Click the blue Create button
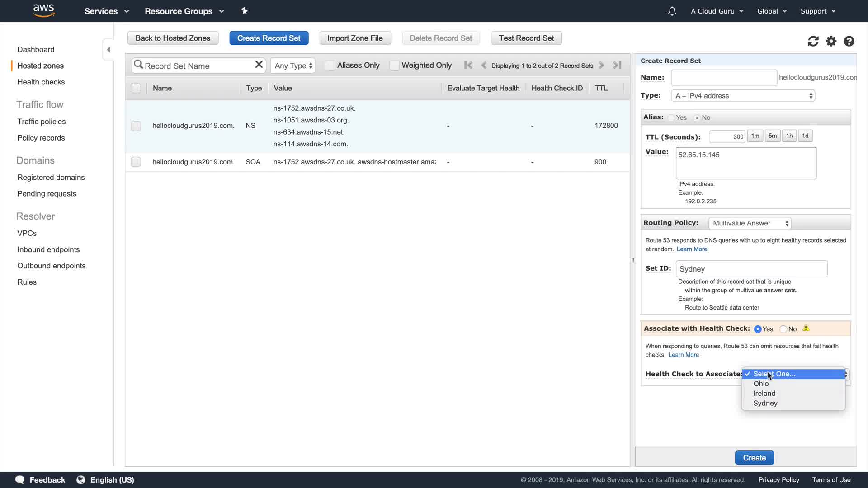The height and width of the screenshot is (488, 868). click(754, 458)
